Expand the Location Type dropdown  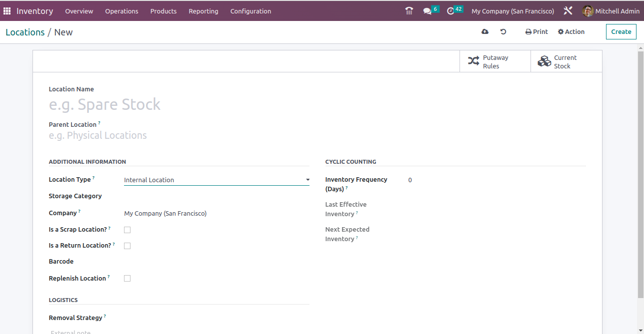(x=216, y=180)
